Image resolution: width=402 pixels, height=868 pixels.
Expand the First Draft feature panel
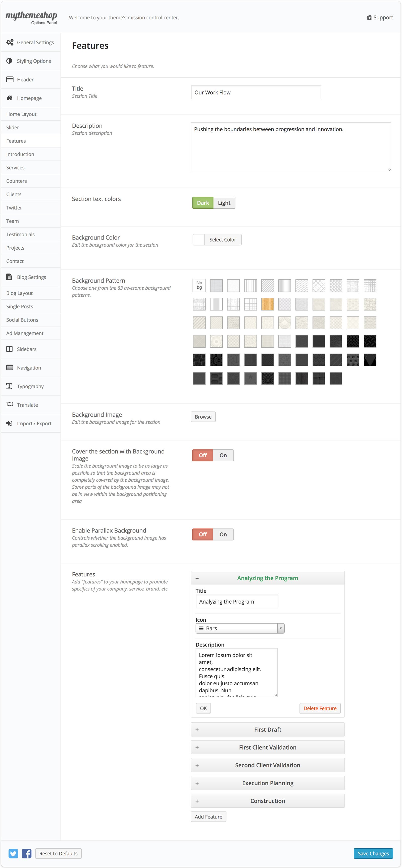[x=267, y=729]
